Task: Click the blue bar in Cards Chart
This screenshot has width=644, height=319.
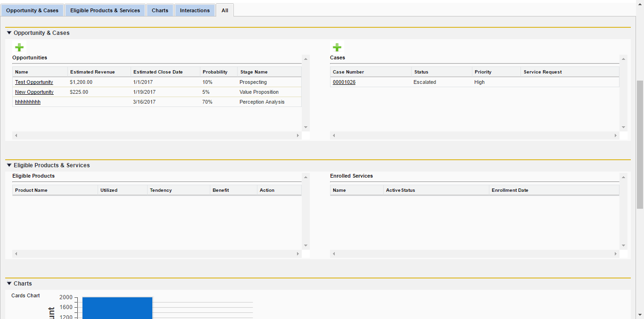Action: coord(117,308)
